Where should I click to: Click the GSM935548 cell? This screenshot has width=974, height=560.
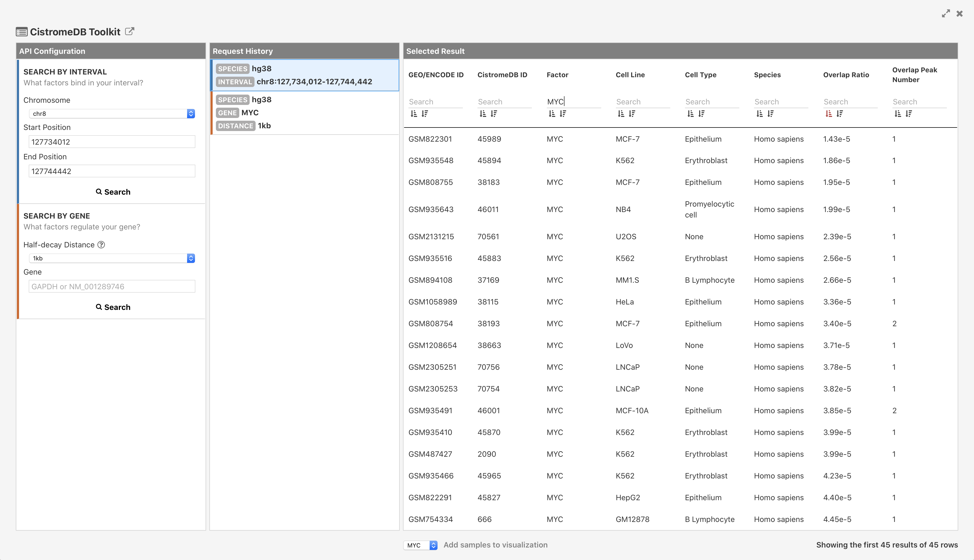431,161
